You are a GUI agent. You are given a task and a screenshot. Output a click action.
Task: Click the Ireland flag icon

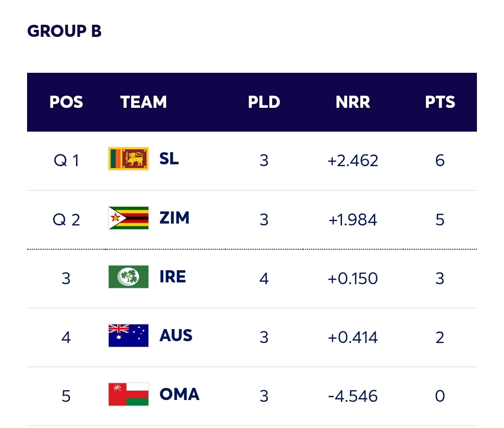click(128, 277)
